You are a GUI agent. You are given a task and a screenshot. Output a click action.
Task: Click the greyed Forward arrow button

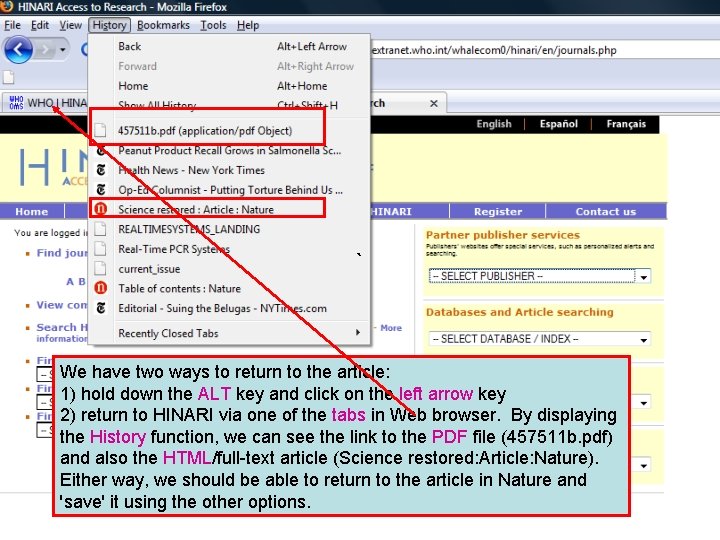pyautogui.click(x=45, y=49)
